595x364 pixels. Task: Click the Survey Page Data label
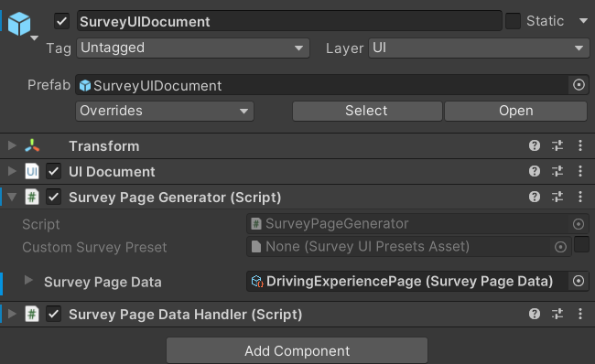tap(103, 282)
